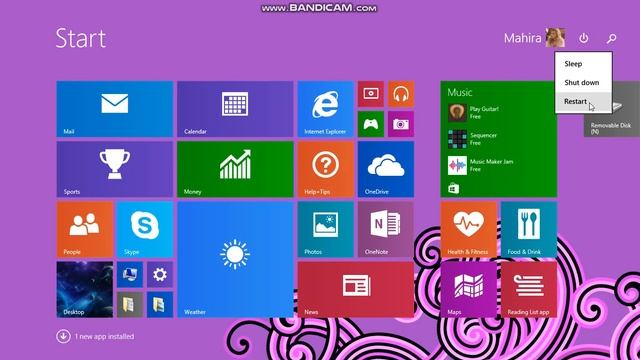Open the Reading List app tile
This screenshot has height=360, width=640.
[x=529, y=290]
